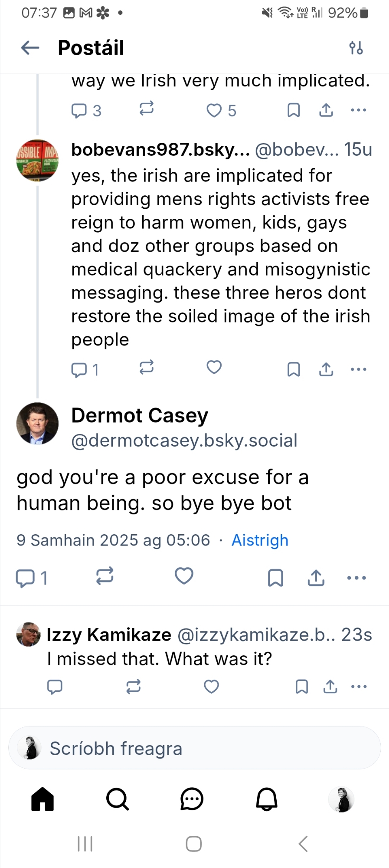Go back using the arrow beside Postáil
Image resolution: width=389 pixels, height=868 pixels.
pyautogui.click(x=30, y=48)
